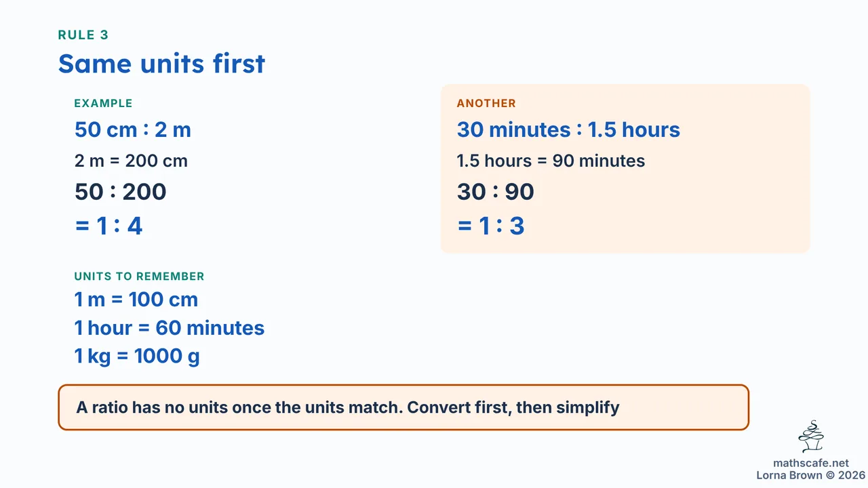This screenshot has height=488, width=868.
Task: Click the ANOTHER heading in orange box
Action: [486, 104]
